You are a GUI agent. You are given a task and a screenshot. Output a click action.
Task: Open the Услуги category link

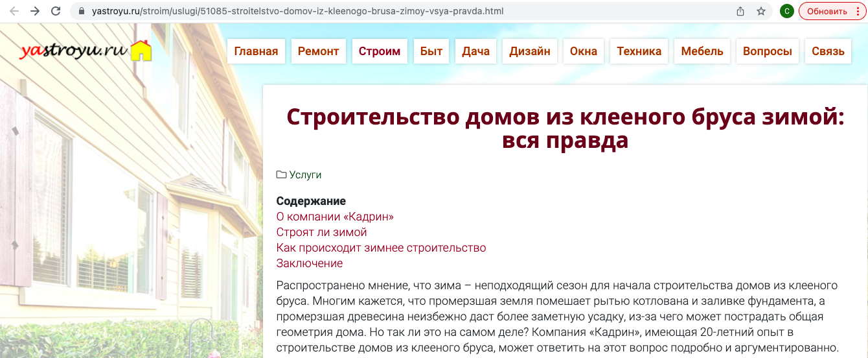tap(305, 175)
